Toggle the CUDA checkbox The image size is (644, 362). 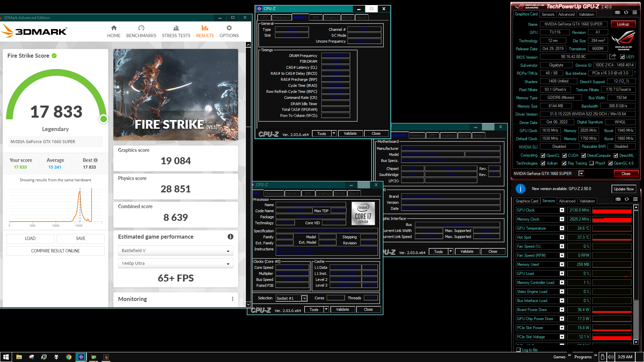tap(565, 156)
